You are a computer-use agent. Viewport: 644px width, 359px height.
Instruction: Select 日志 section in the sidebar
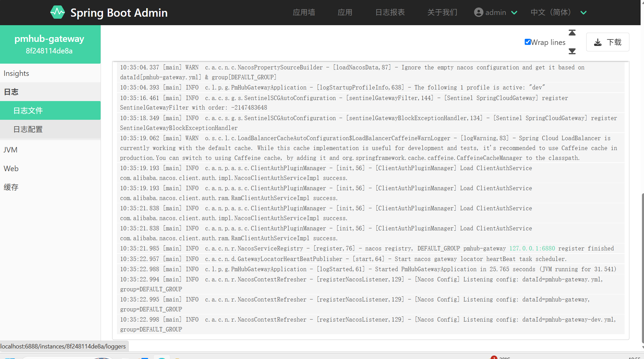click(50, 92)
